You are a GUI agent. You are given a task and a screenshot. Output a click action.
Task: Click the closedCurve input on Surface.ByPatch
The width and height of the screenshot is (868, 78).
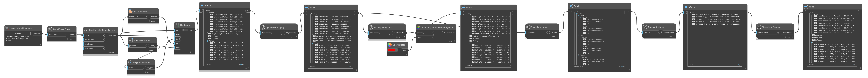(x=138, y=16)
